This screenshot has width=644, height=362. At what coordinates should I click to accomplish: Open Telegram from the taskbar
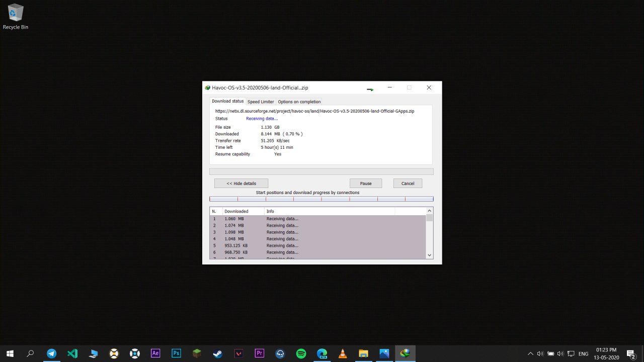click(x=51, y=353)
